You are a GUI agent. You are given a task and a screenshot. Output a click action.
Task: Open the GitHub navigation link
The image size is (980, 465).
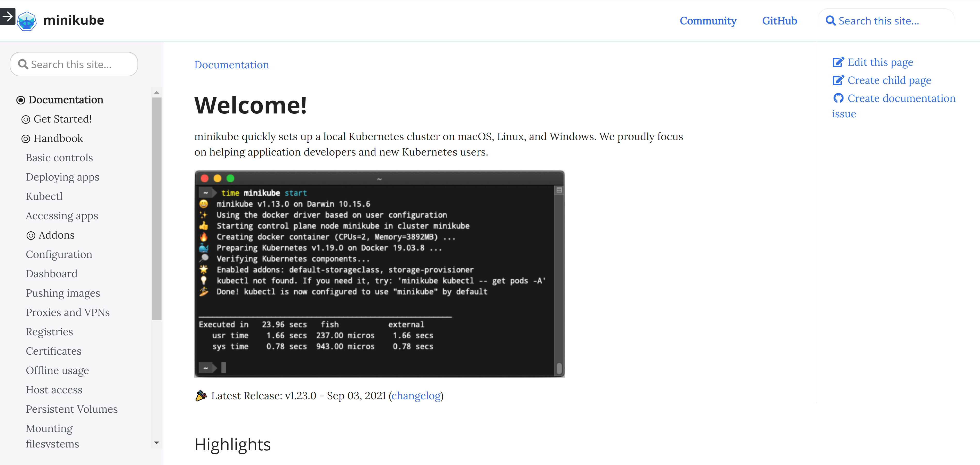tap(779, 21)
